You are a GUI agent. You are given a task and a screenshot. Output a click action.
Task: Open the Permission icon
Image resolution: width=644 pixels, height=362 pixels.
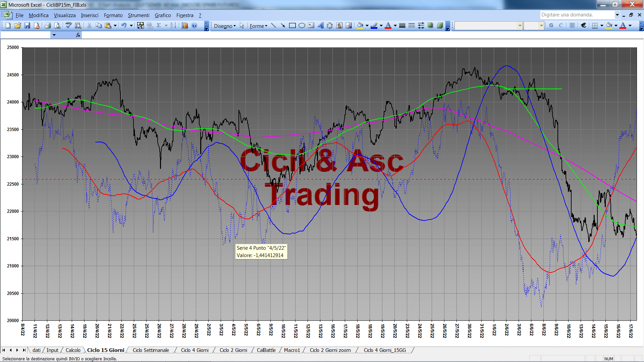click(x=37, y=25)
